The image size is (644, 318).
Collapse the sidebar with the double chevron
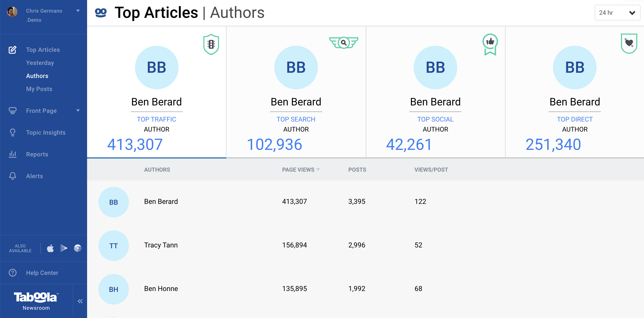(x=80, y=301)
